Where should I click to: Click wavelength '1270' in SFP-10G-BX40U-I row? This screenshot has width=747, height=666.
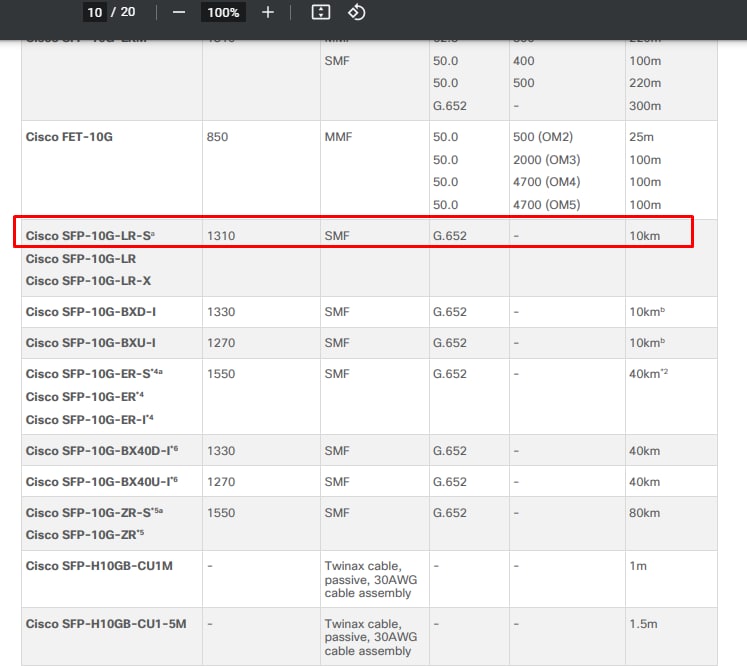[x=221, y=482]
